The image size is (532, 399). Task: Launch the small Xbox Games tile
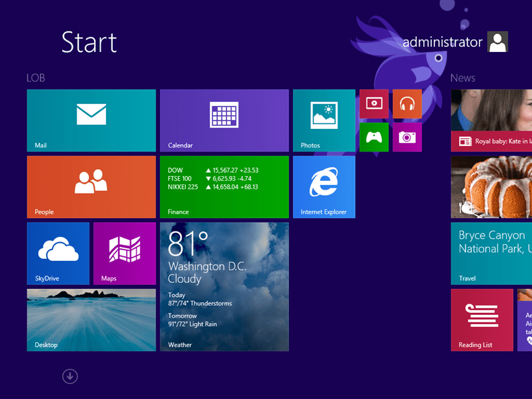click(x=374, y=137)
